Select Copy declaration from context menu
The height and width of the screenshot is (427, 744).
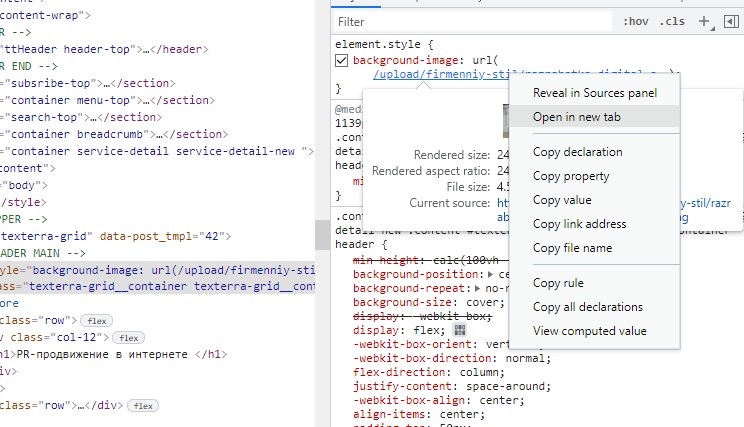tap(577, 152)
